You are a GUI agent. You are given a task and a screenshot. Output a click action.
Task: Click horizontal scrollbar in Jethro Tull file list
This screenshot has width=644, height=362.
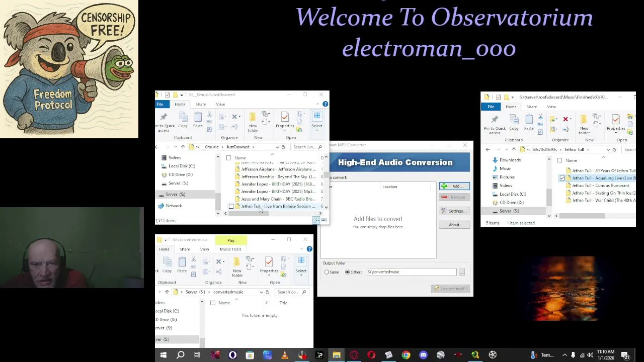click(x=583, y=216)
